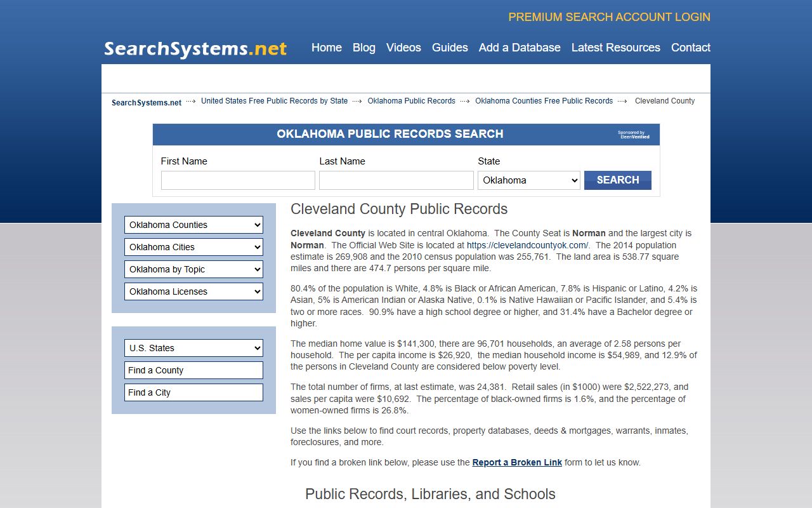Open the SearchSystems.net logo homepage
Screen dimensions: 812x508
pyautogui.click(x=195, y=49)
